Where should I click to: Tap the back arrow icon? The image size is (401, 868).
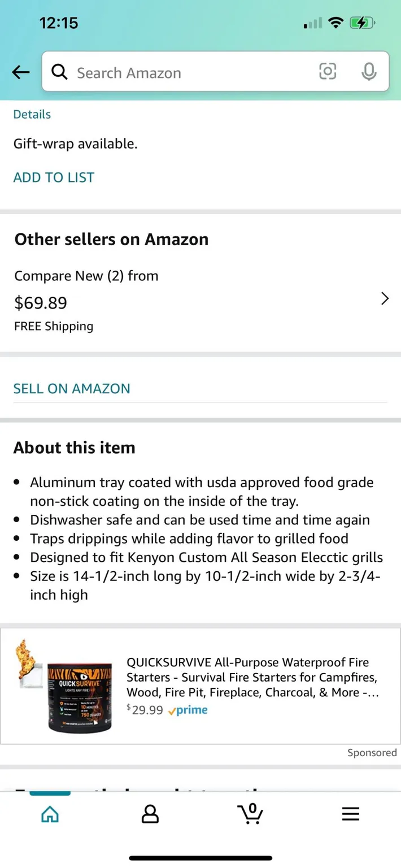pyautogui.click(x=21, y=72)
